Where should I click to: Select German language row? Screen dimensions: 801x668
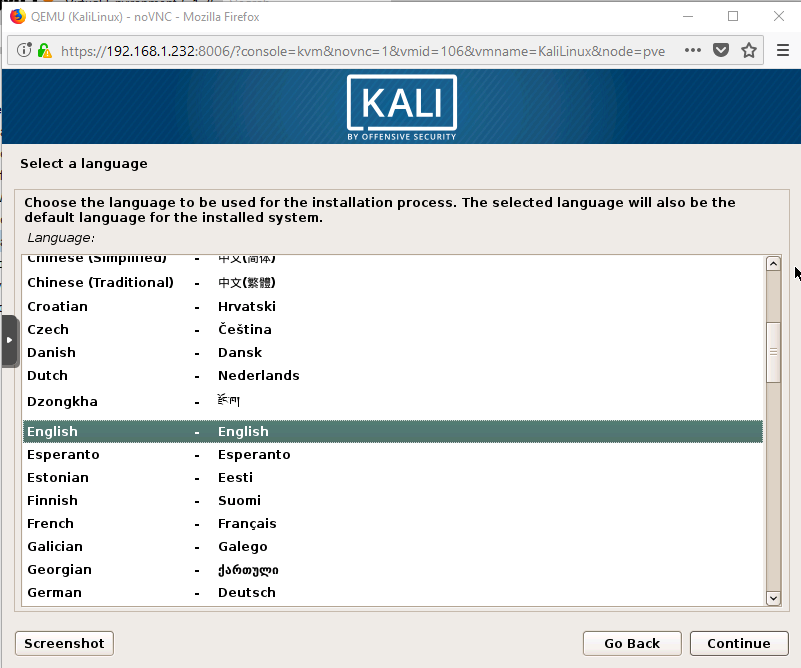(x=393, y=592)
